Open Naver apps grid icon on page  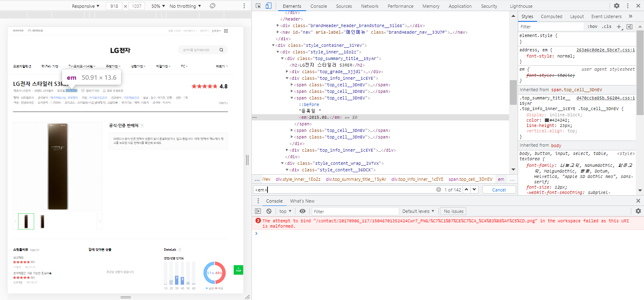coord(226,31)
